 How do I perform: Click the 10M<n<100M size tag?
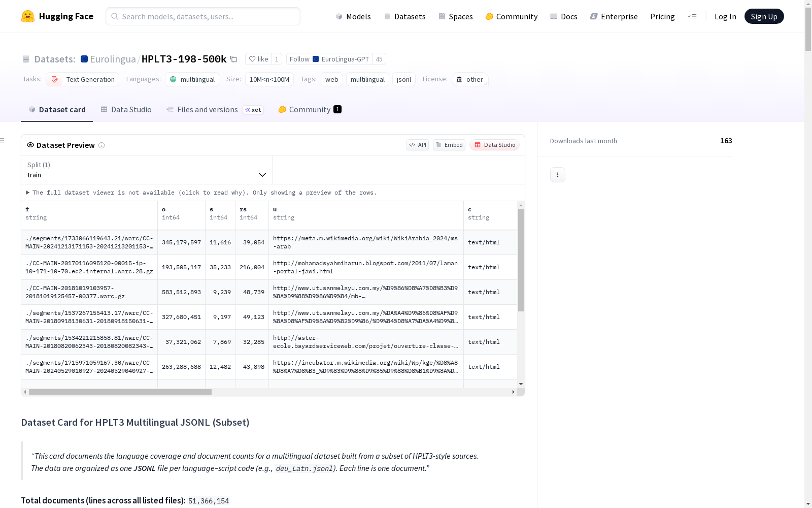point(269,79)
